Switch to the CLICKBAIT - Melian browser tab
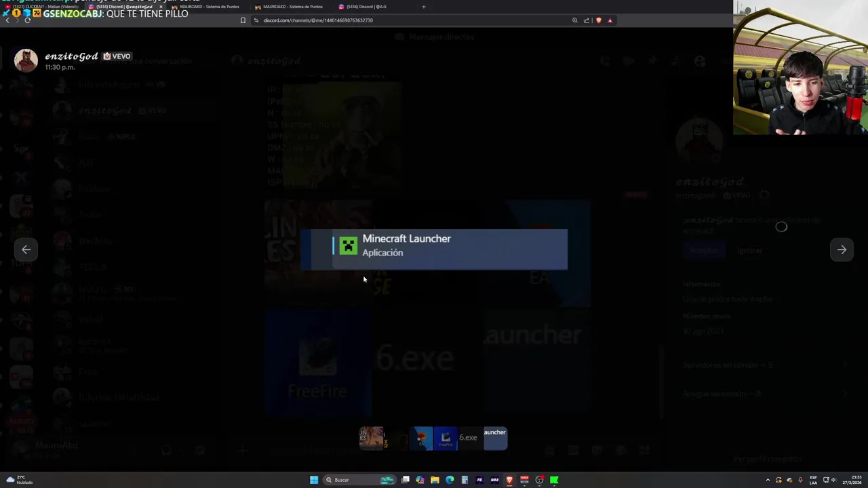 pos(41,7)
